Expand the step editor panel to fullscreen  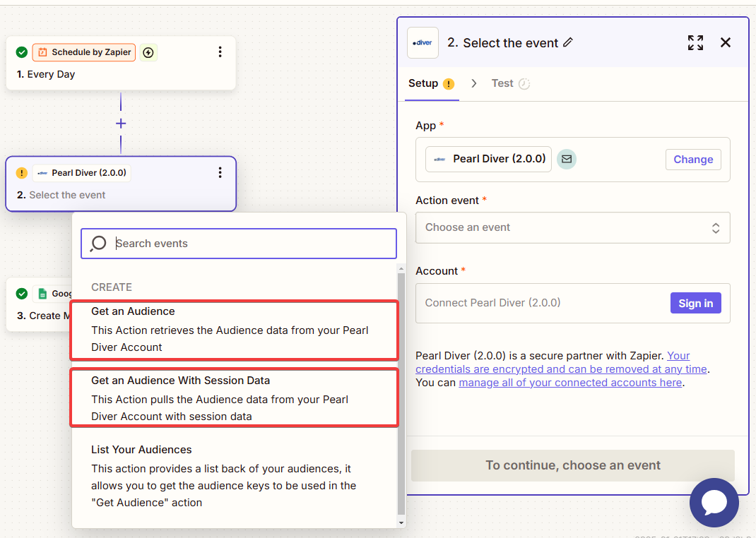[695, 42]
